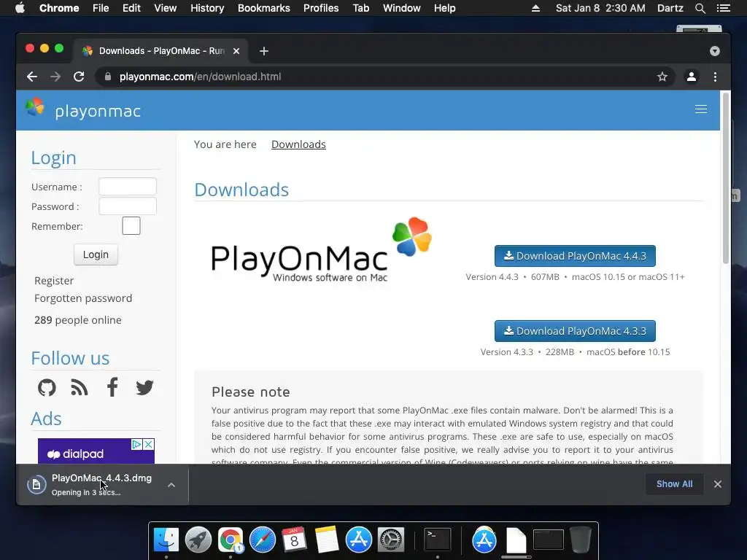
Task: Click the PlayOnMac banner image
Action: [x=322, y=251]
